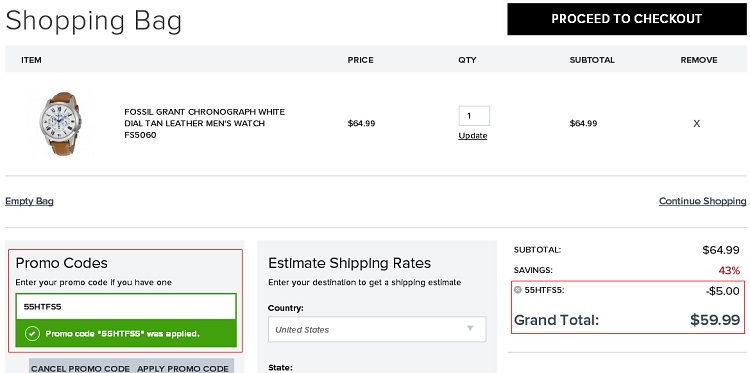Click the green checkmark icon in promo message
This screenshot has width=750, height=373.
pos(32,333)
